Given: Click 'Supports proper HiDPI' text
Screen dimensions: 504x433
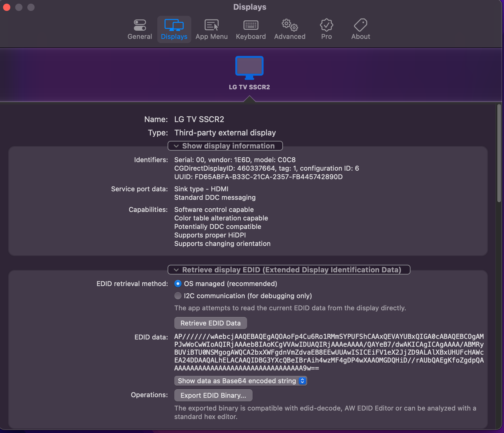Looking at the screenshot, I should (210, 235).
